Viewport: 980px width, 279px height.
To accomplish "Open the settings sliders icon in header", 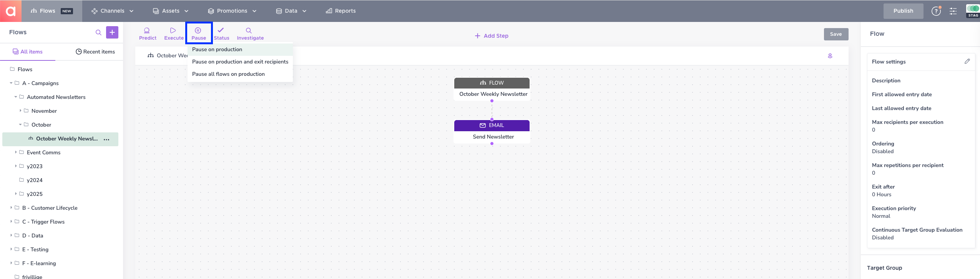I will [953, 11].
